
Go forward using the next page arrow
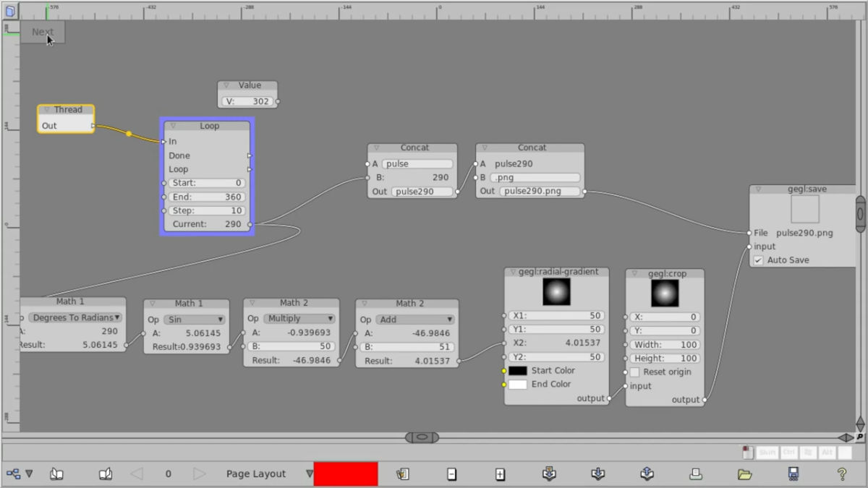point(200,474)
